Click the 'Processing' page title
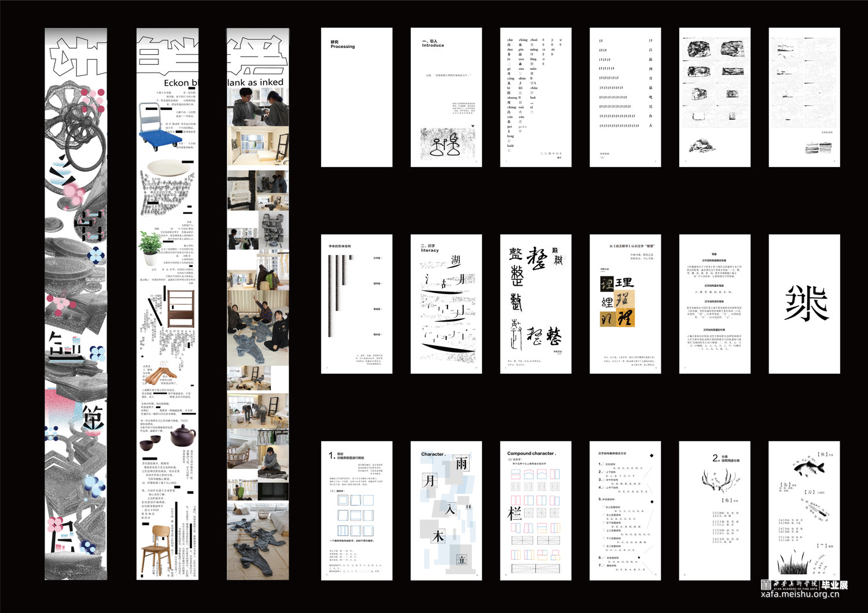The width and height of the screenshot is (868, 613). (x=343, y=45)
